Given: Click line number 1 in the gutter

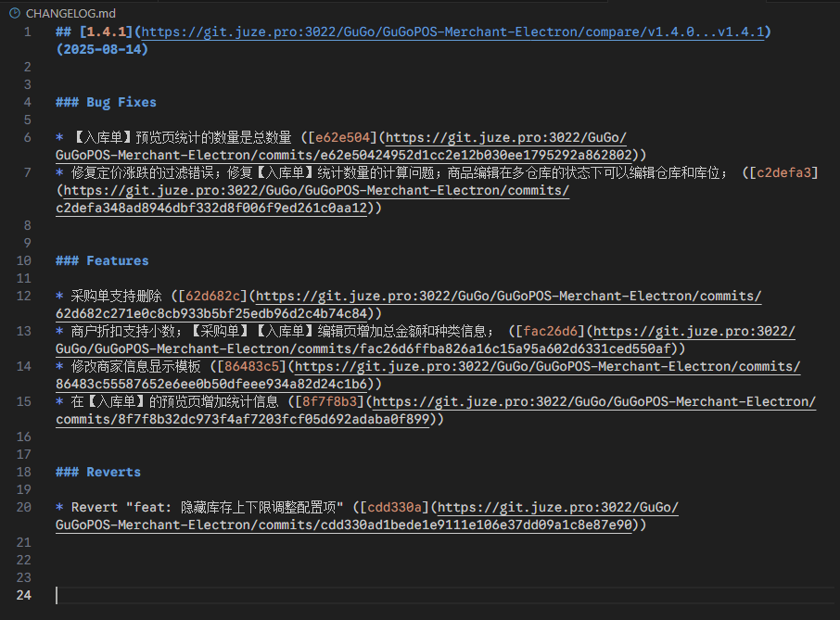Looking at the screenshot, I should point(28,31).
